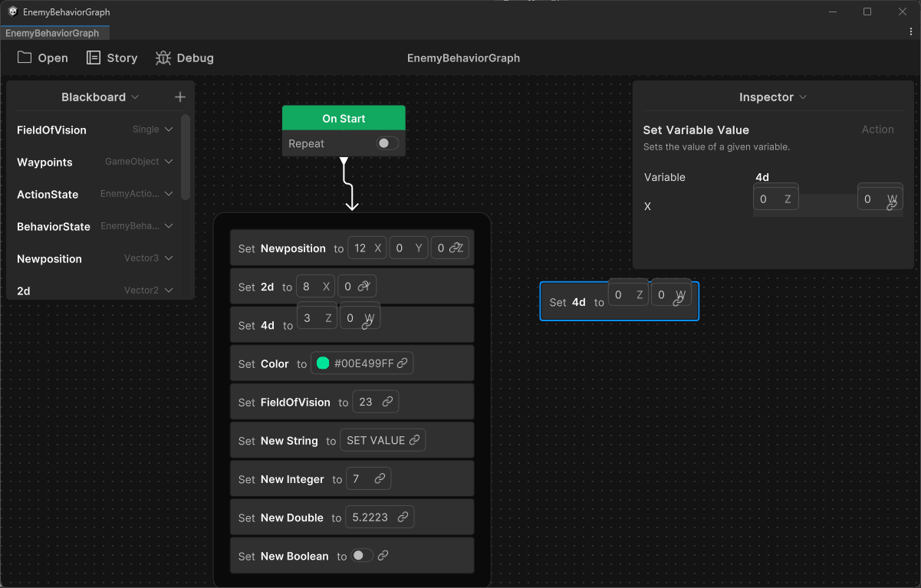
Task: Click the link icon next to FieldOfVision value
Action: [x=388, y=402]
